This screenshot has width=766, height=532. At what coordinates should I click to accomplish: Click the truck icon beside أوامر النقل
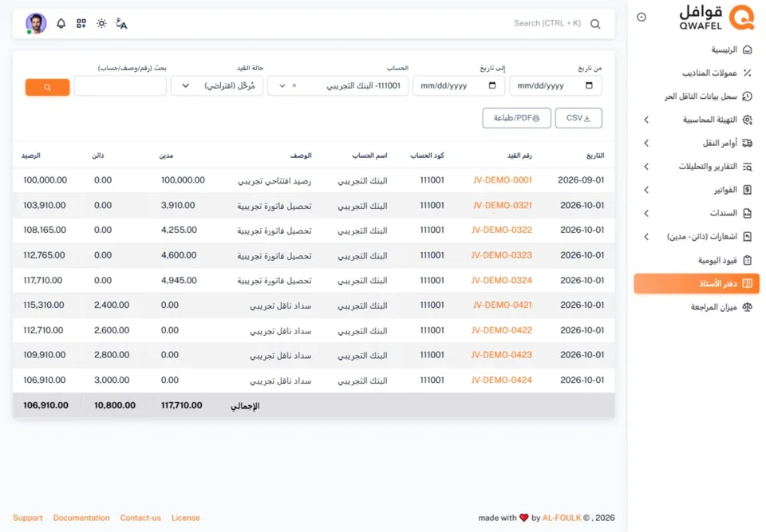coord(748,143)
